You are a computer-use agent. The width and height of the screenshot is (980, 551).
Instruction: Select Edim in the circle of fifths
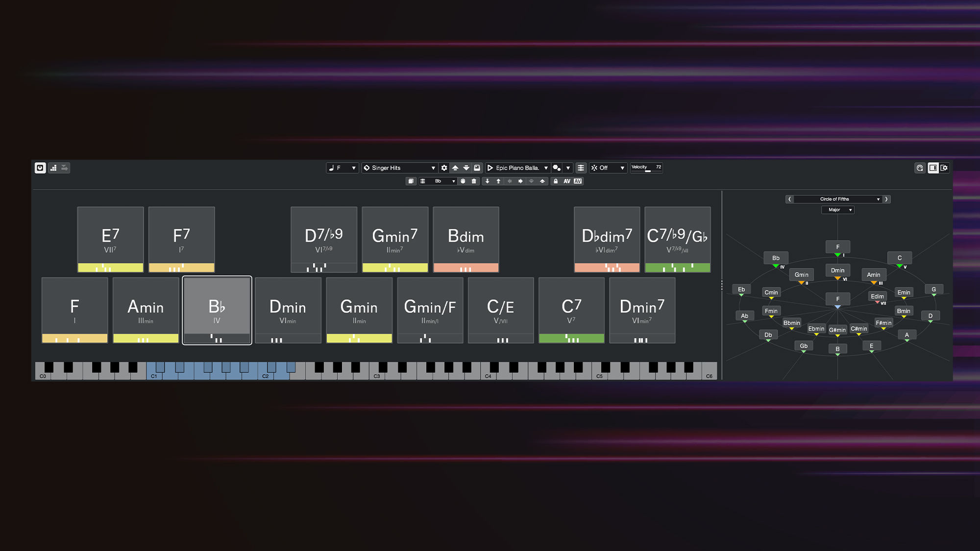[877, 296]
